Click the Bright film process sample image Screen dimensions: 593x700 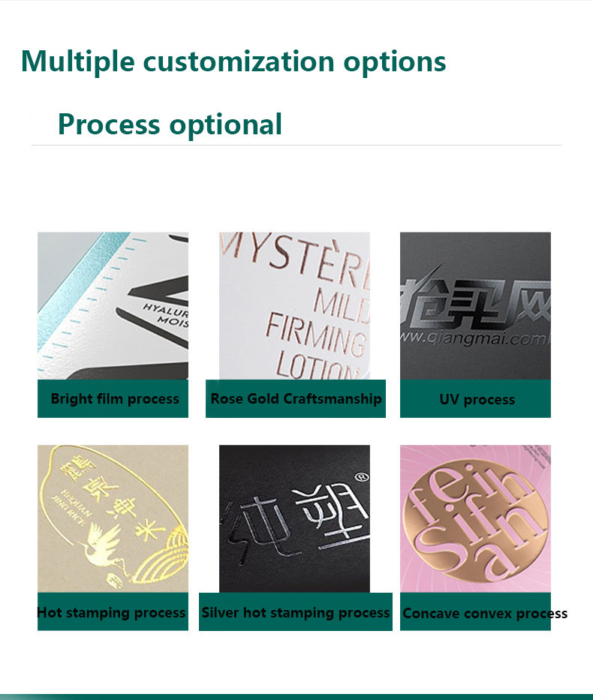113,306
